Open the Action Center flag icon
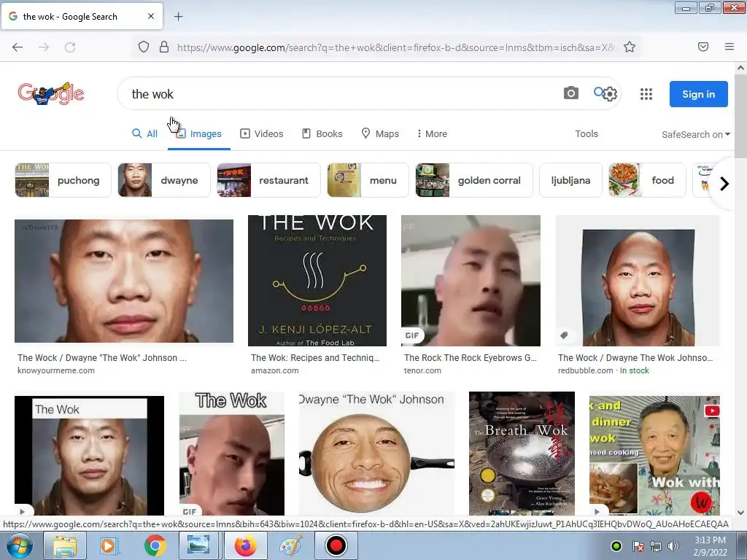The image size is (747, 560). [x=638, y=546]
